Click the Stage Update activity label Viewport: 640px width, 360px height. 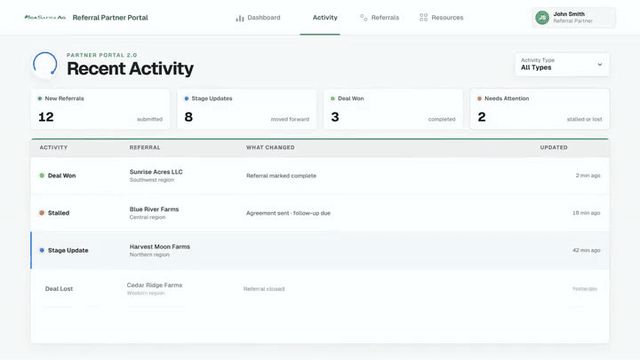click(x=68, y=250)
